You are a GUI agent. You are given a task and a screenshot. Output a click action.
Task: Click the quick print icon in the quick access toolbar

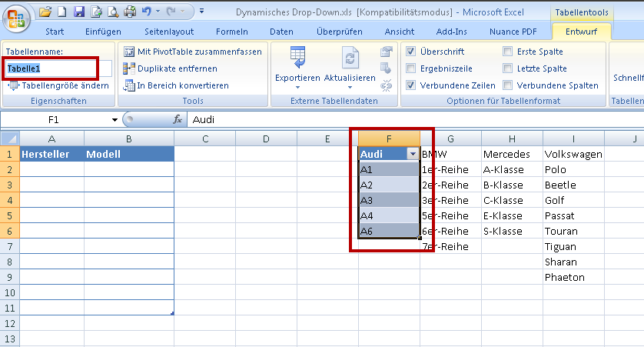point(96,12)
